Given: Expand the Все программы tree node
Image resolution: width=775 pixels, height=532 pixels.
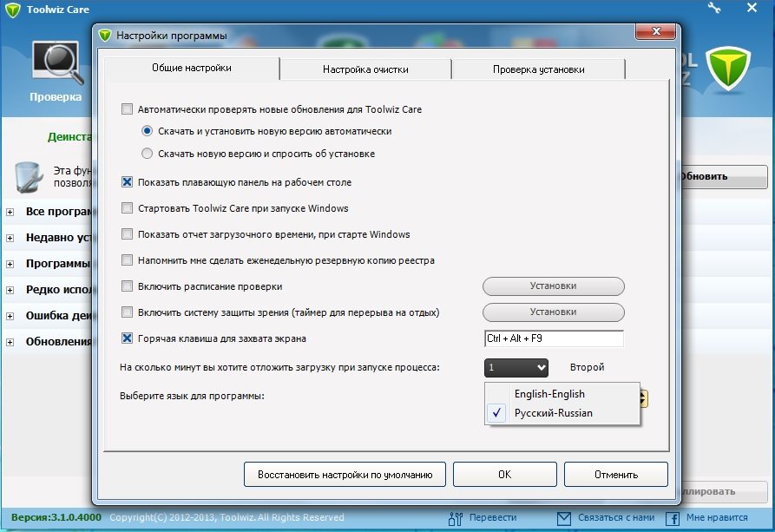Looking at the screenshot, I should tap(10, 212).
